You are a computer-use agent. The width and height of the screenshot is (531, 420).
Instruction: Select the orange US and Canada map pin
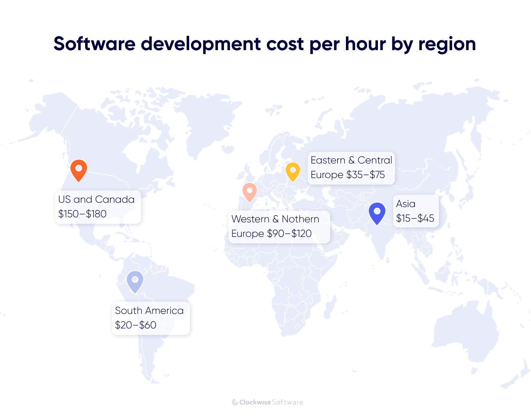(79, 170)
